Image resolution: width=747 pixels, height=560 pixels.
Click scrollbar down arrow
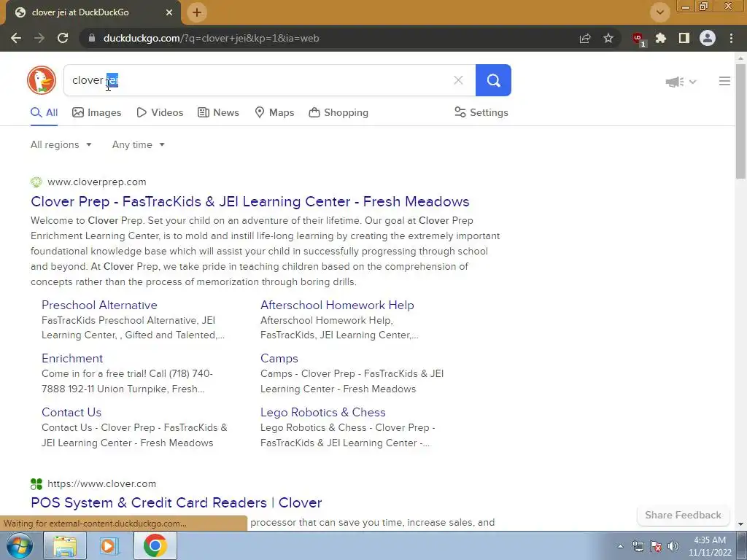741,524
